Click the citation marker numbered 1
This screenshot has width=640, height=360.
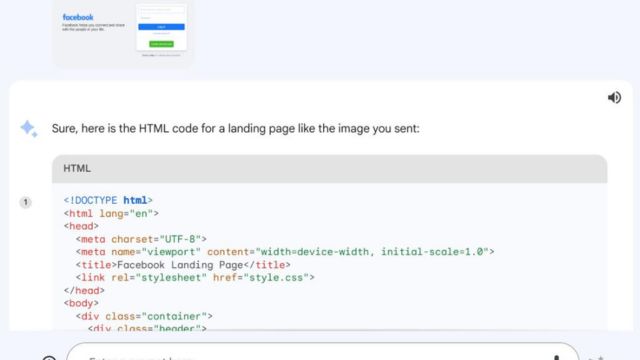pos(25,202)
